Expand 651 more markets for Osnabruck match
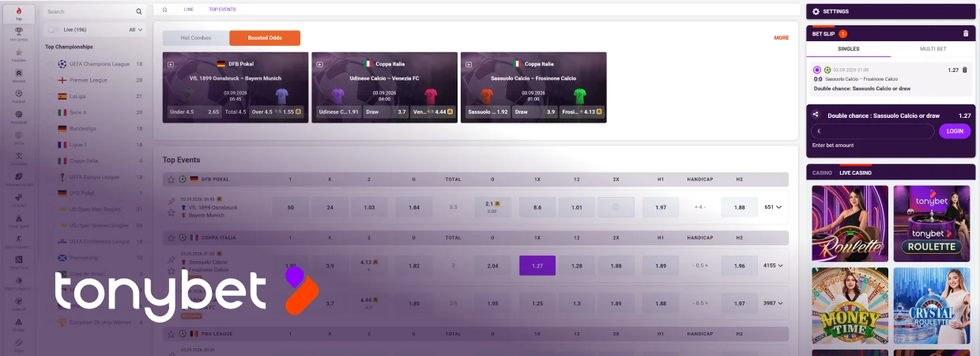 tap(774, 207)
